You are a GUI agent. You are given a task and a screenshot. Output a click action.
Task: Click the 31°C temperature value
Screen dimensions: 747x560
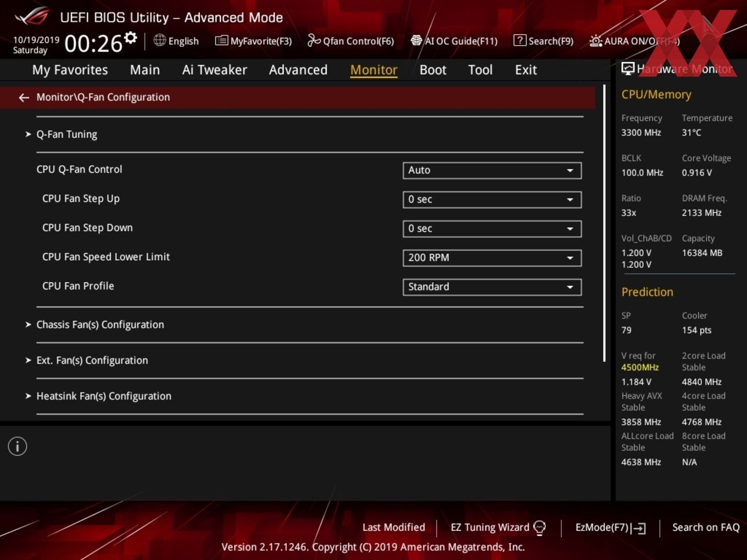692,133
